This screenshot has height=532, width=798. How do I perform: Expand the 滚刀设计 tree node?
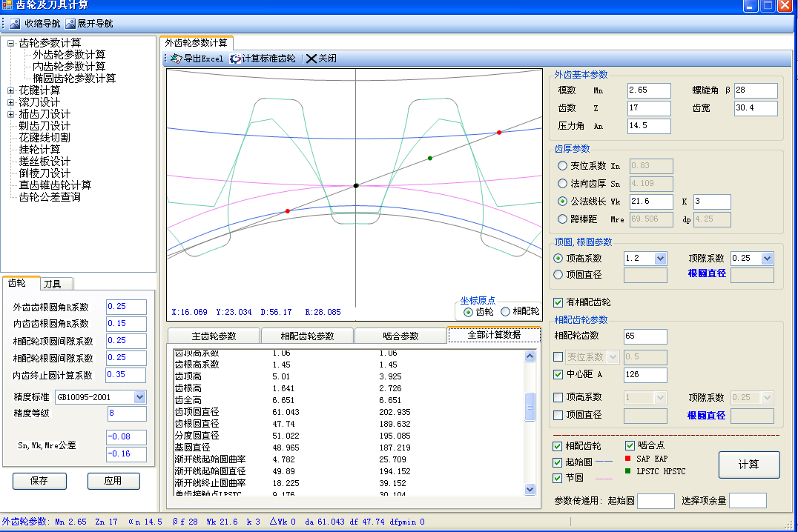10,103
